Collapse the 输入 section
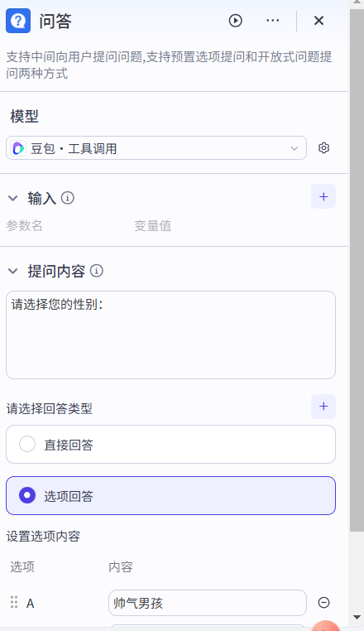This screenshot has width=364, height=631. click(x=13, y=198)
